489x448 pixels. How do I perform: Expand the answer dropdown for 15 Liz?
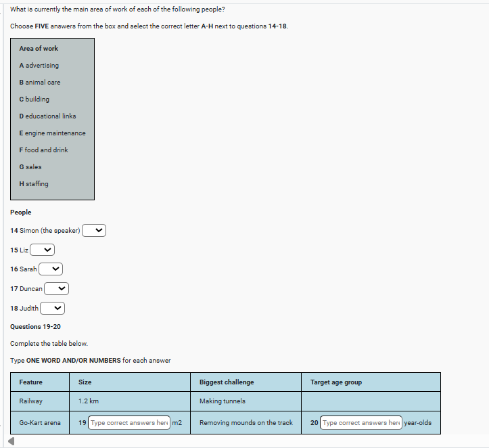pos(42,250)
